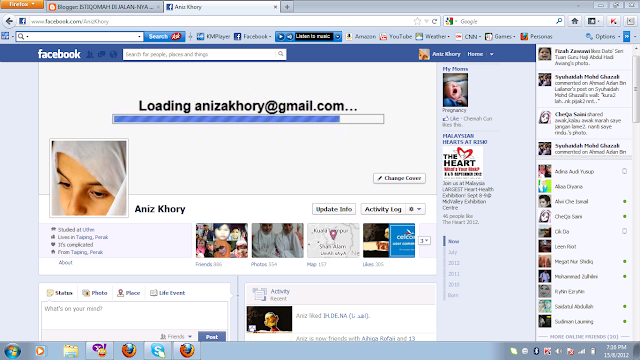Open the Map thumbnail

tap(333, 240)
